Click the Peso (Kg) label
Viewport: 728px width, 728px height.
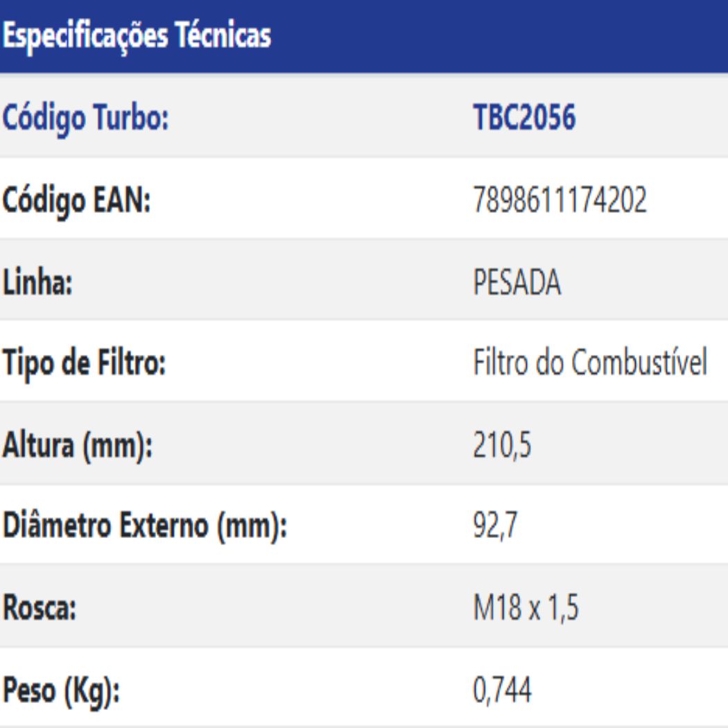[x=61, y=691]
